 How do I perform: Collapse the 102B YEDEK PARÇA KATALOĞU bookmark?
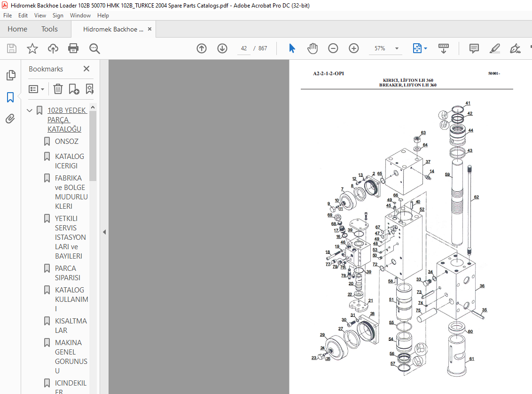[30, 110]
